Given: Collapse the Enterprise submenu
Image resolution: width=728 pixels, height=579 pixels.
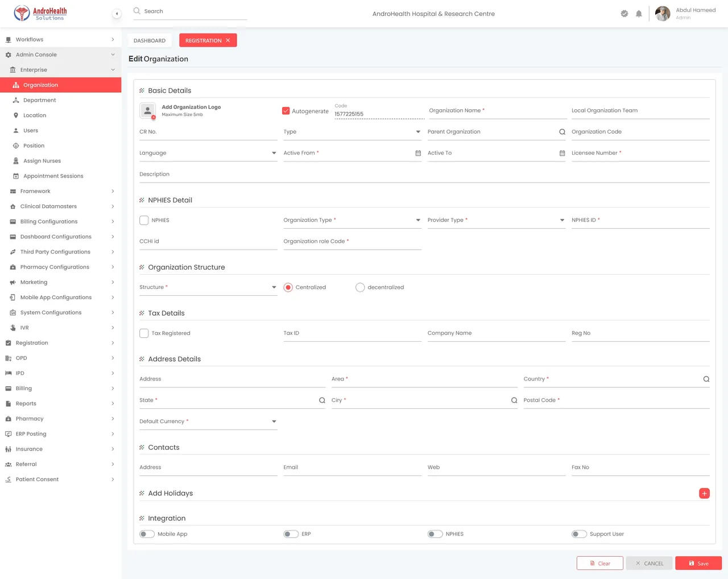Looking at the screenshot, I should 60,70.
